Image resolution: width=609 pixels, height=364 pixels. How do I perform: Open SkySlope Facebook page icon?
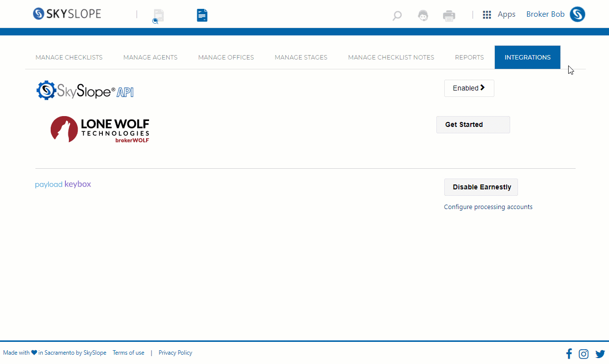(x=569, y=354)
